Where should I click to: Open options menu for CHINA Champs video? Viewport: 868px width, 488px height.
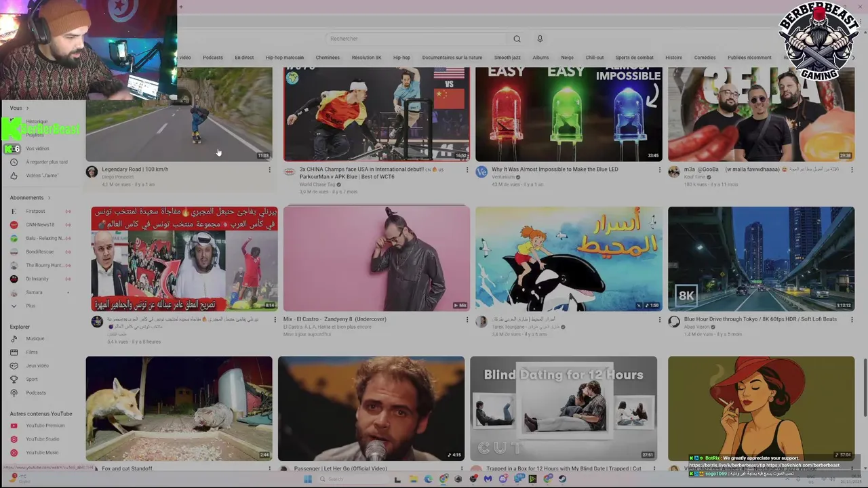pyautogui.click(x=467, y=170)
